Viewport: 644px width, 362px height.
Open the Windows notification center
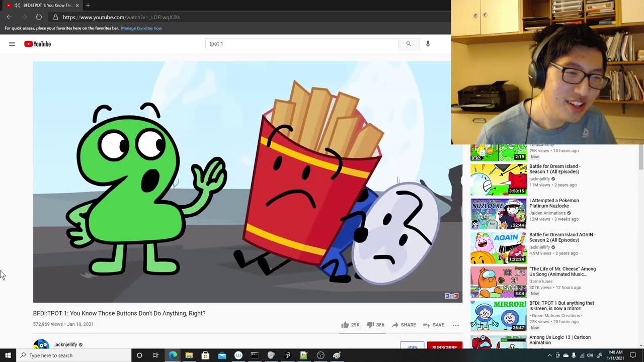click(x=633, y=355)
